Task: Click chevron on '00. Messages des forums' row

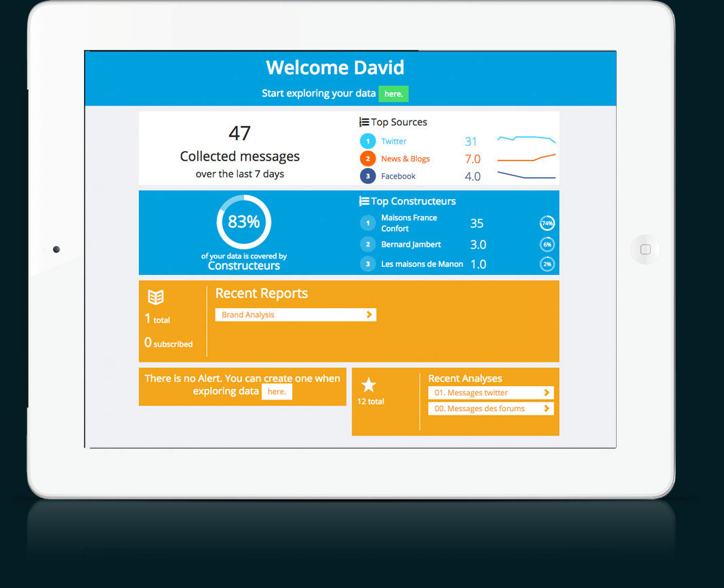Action: tap(546, 408)
